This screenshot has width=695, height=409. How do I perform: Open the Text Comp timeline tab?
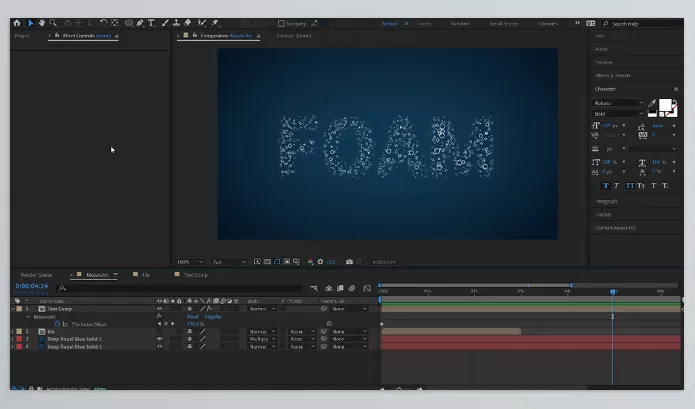point(196,275)
